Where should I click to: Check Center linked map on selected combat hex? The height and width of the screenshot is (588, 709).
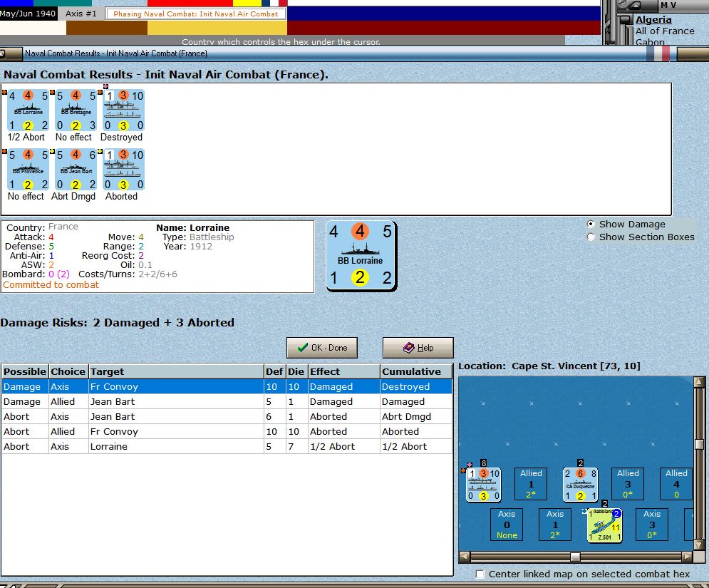coord(480,574)
